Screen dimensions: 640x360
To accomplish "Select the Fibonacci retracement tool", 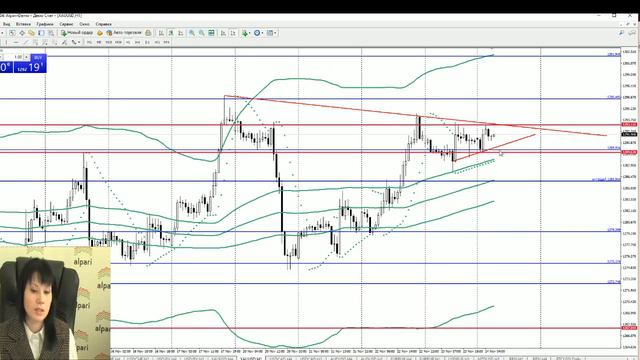I will pos(44,42).
